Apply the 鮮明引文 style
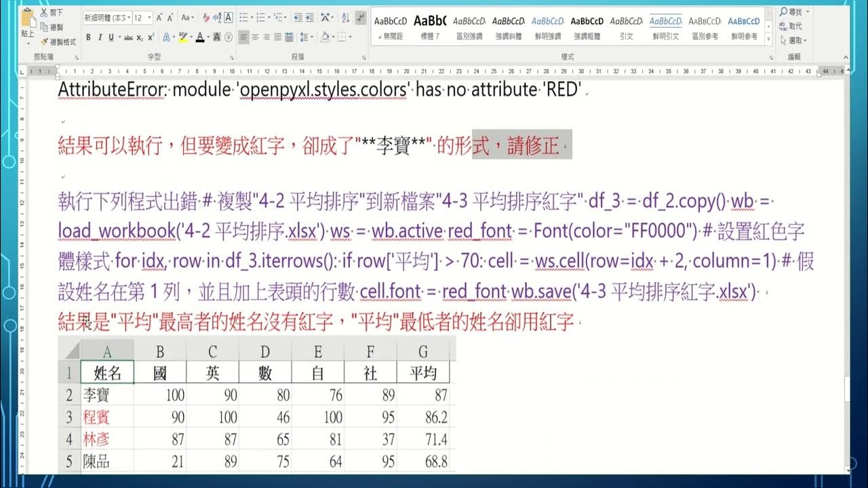This screenshot has height=488, width=868. point(666,28)
